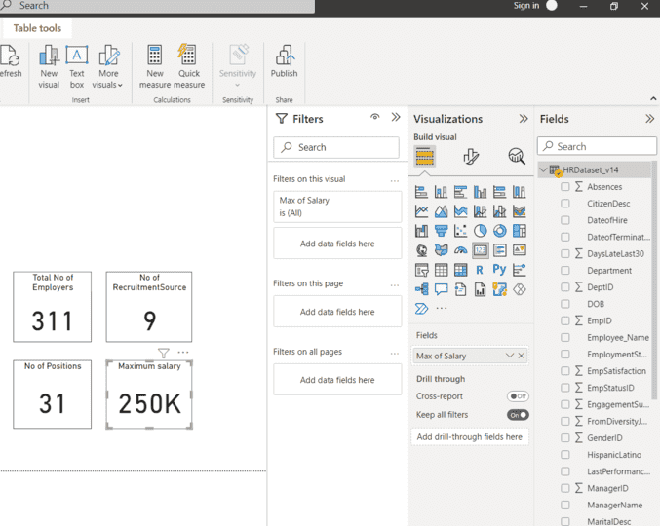
Task: Check the Absences field checkbox
Action: (x=566, y=187)
